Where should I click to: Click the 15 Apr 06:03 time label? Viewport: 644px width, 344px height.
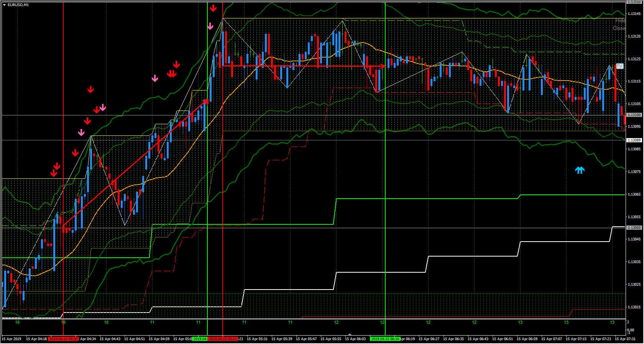pos(355,339)
